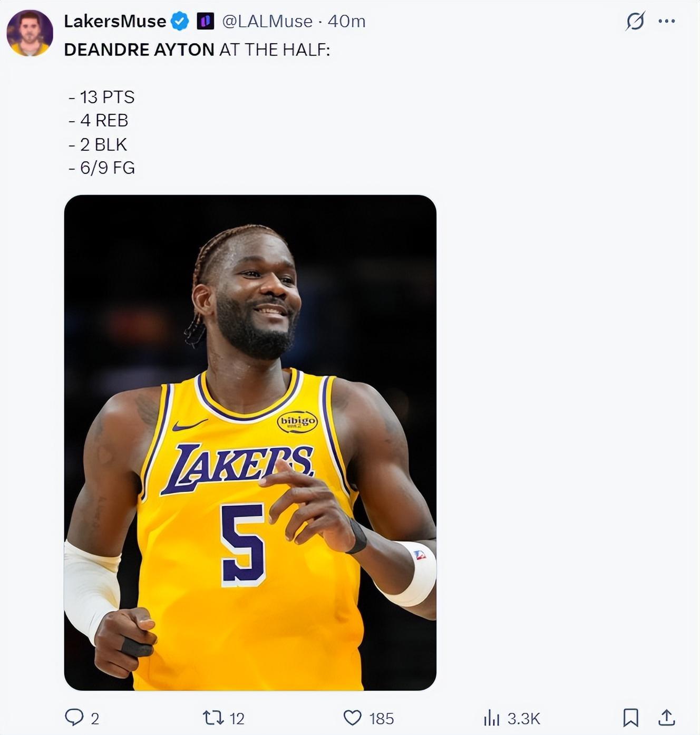Click the like count showing 185
This screenshot has height=735, width=700.
(x=382, y=718)
